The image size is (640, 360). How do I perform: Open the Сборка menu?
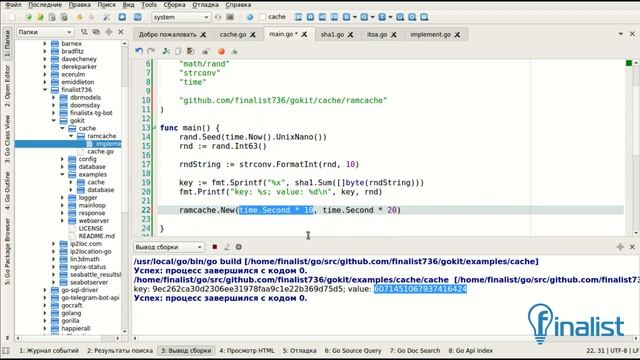pyautogui.click(x=174, y=4)
